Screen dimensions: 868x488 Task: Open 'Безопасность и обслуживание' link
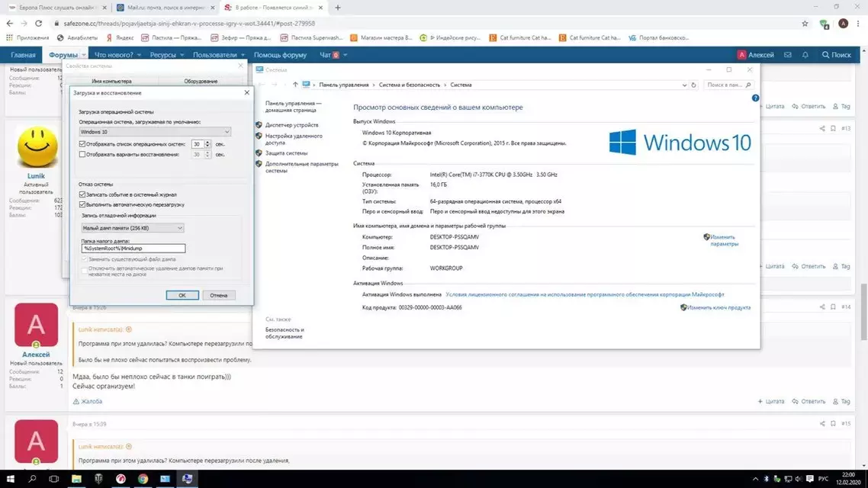pos(285,333)
